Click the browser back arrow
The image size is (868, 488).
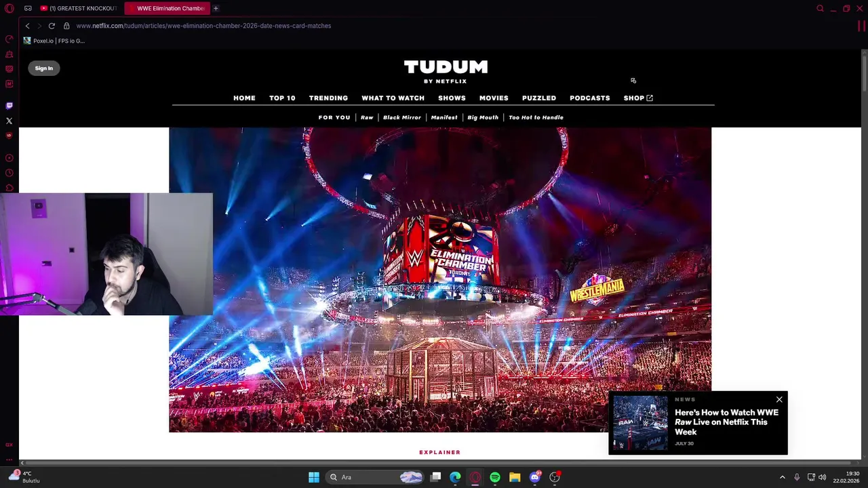27,26
